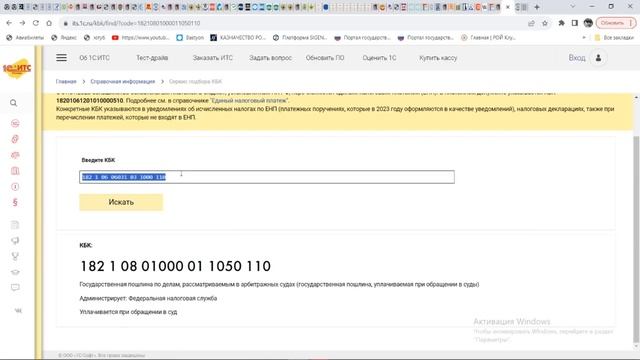Open the Купить кассу menu item
The width and height of the screenshot is (640, 360).
[438, 58]
